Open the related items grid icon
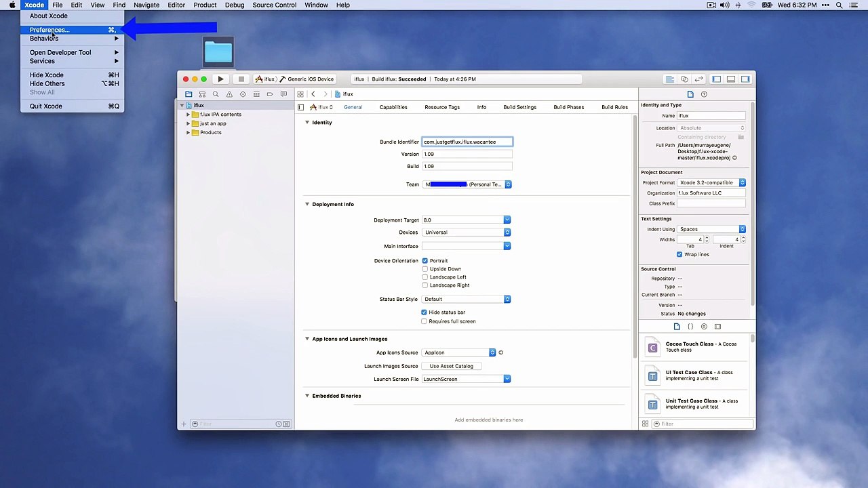 300,94
